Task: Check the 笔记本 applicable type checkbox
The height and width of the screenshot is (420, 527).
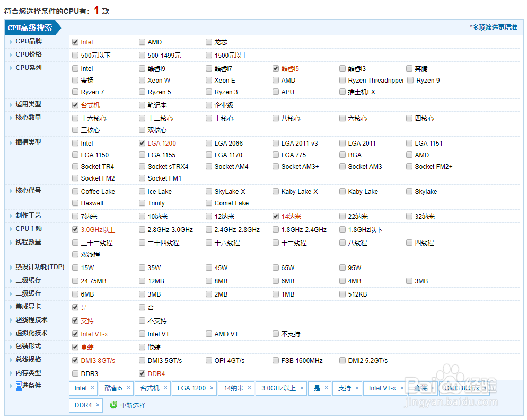Action: (142, 105)
